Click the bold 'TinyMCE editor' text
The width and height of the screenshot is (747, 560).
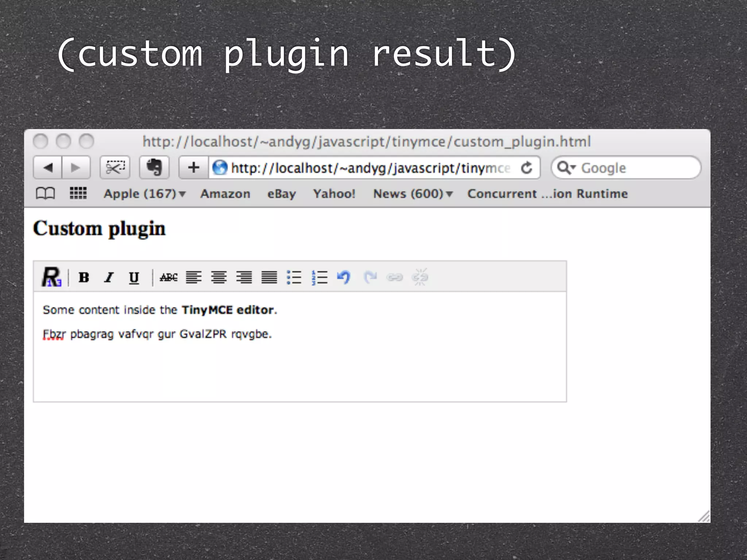228,310
